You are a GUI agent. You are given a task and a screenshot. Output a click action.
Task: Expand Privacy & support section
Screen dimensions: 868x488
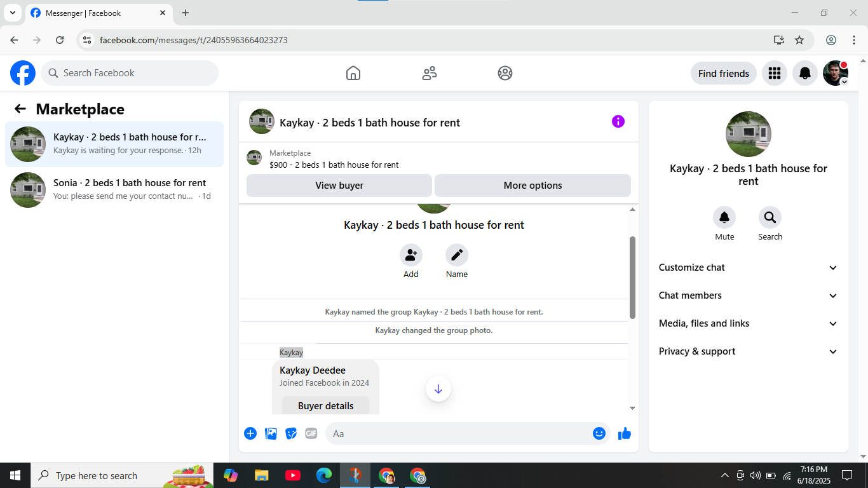(x=749, y=351)
